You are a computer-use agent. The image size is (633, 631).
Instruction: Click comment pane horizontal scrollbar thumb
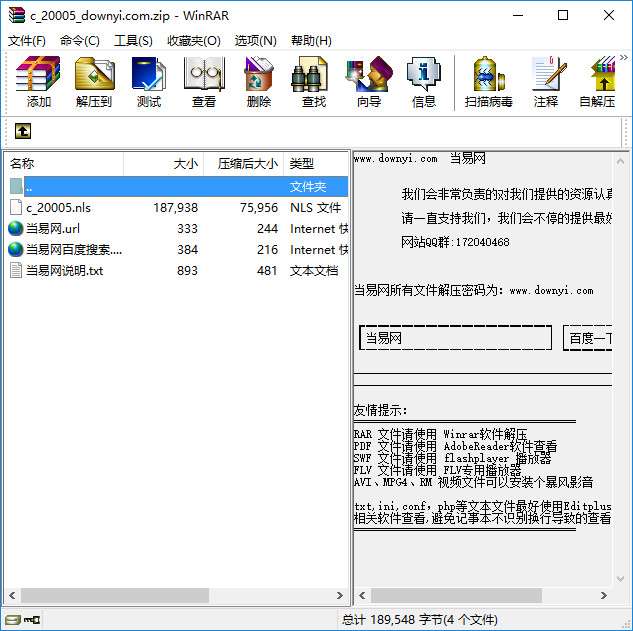(x=456, y=595)
